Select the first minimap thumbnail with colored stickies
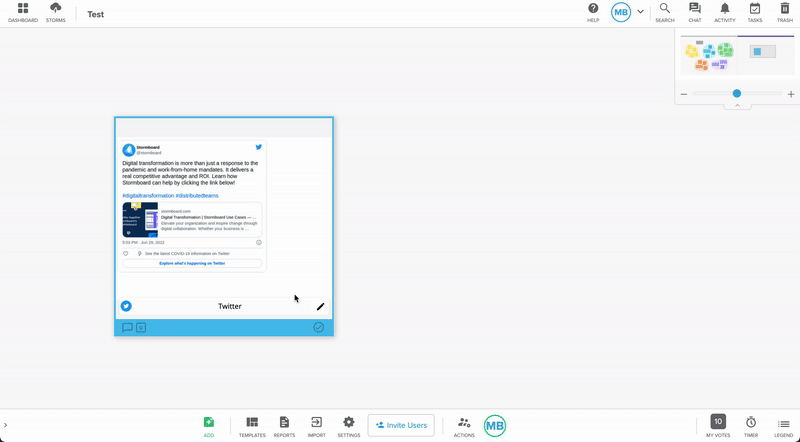800x442 pixels. coord(709,55)
